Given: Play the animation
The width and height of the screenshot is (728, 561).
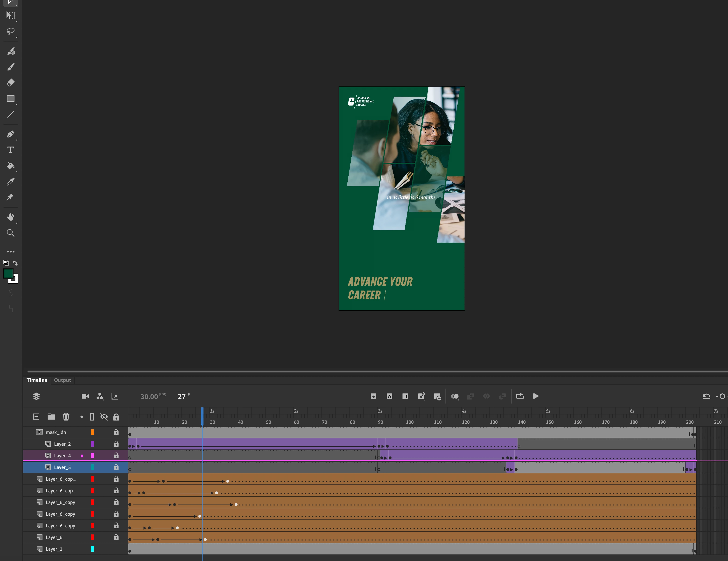Looking at the screenshot, I should click(536, 396).
